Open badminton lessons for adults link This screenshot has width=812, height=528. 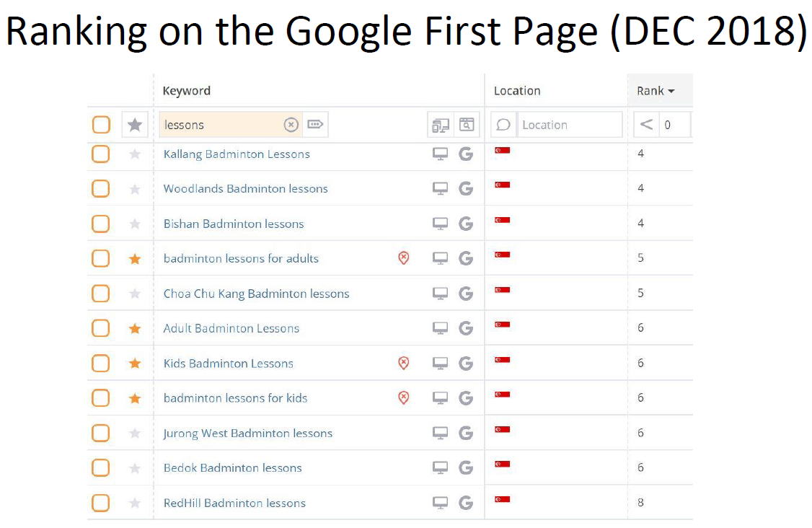pos(241,258)
